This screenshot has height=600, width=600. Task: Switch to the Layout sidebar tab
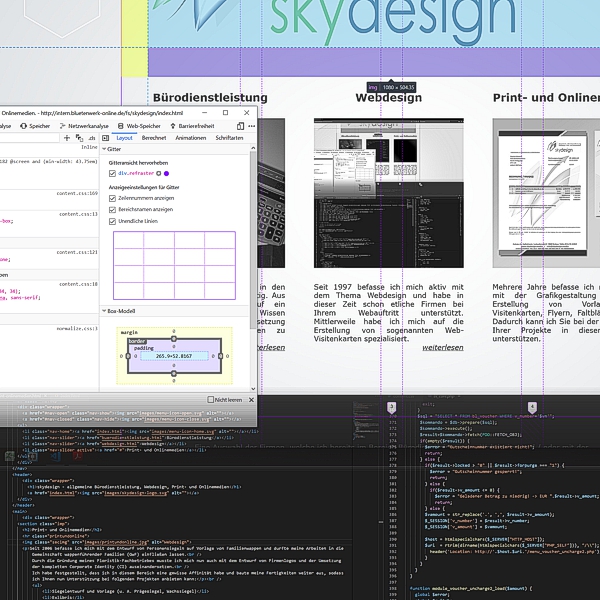click(124, 138)
